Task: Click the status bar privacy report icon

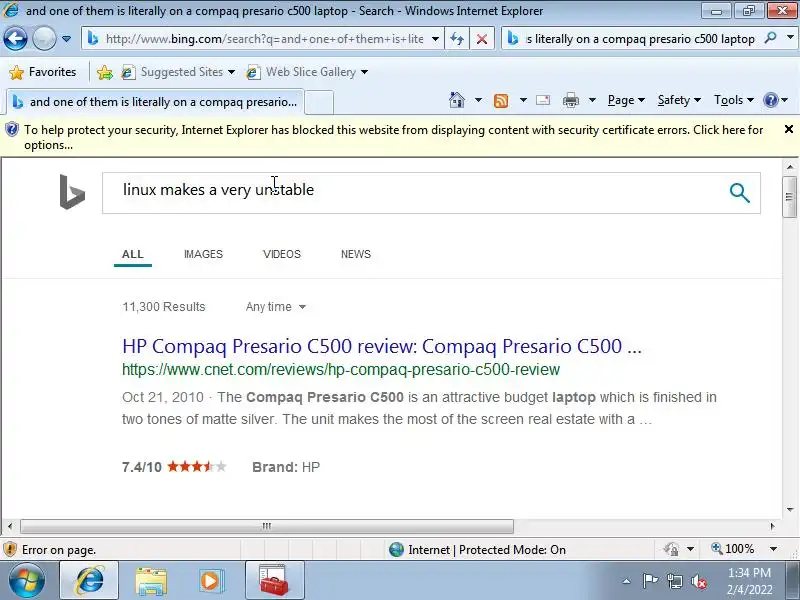Action: [671, 549]
